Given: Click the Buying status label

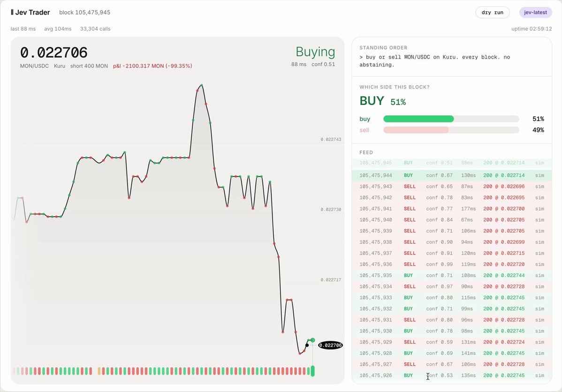Looking at the screenshot, I should click(x=315, y=52).
